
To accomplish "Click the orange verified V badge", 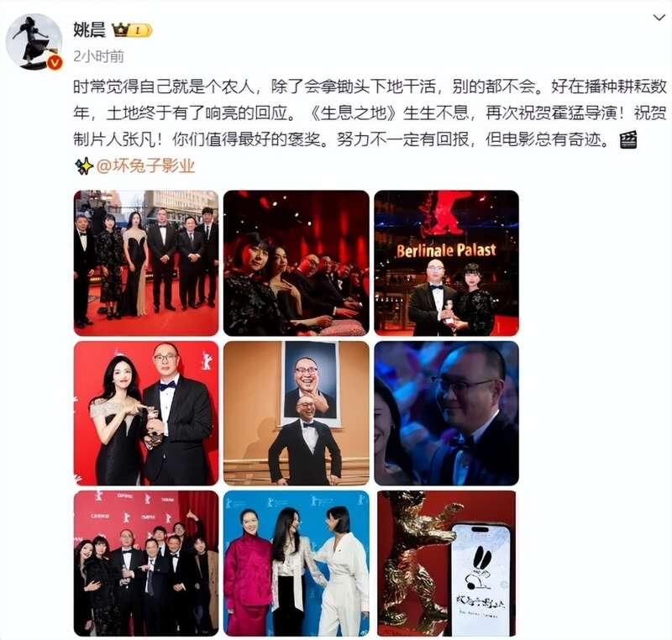I will coord(54,63).
